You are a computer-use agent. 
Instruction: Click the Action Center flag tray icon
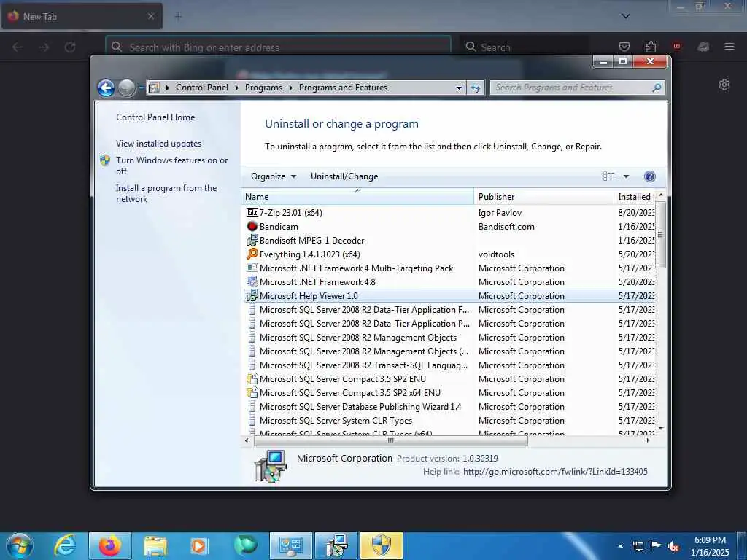click(x=656, y=546)
